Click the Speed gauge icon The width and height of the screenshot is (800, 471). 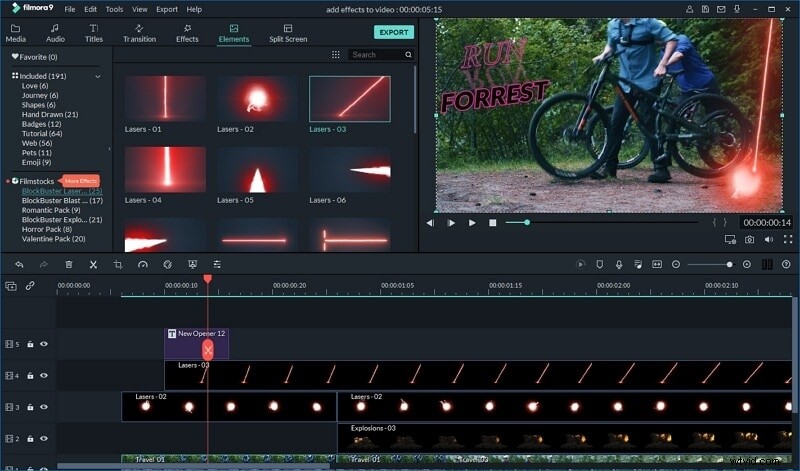pos(143,264)
